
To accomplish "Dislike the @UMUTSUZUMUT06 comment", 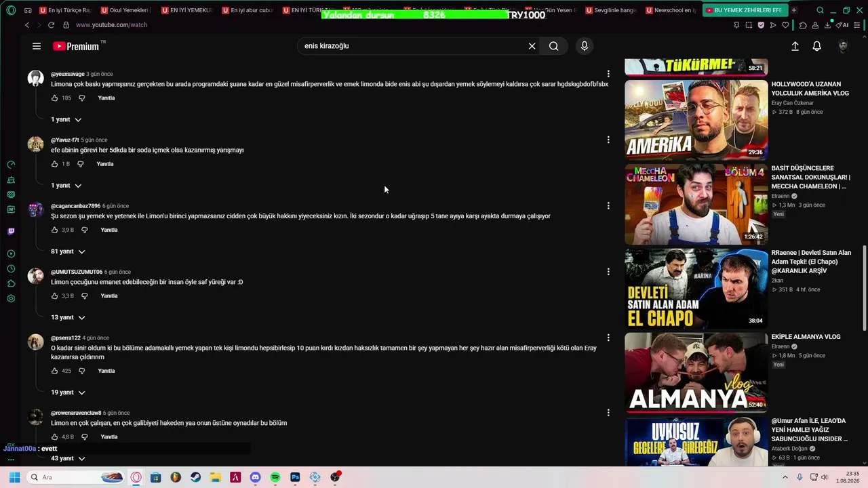I will [85, 296].
